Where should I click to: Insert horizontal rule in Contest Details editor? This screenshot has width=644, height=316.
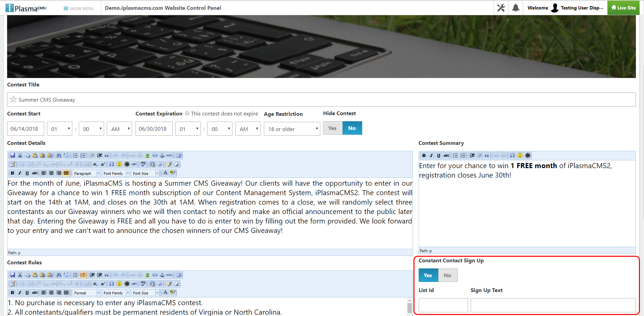point(134,164)
